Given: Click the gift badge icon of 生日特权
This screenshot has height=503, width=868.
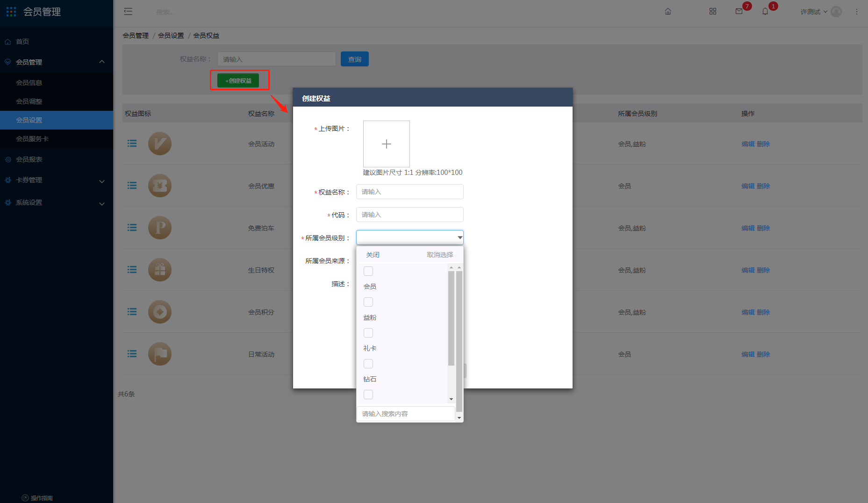Looking at the screenshot, I should click(x=160, y=270).
